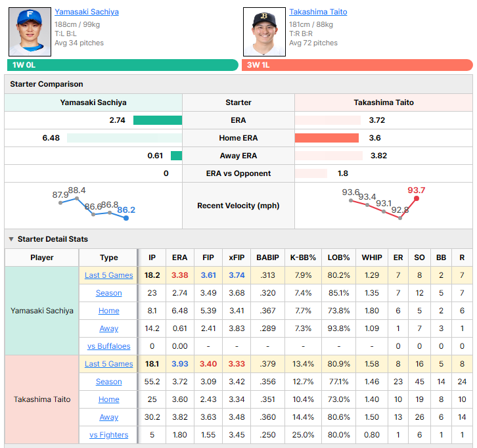The width and height of the screenshot is (477, 448).
Task: Click the ERA vs Opponent label
Action: [238, 173]
